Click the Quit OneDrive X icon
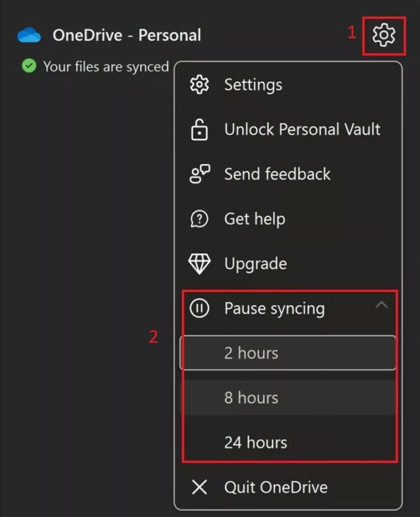Image resolution: width=420 pixels, height=517 pixels. click(x=199, y=487)
